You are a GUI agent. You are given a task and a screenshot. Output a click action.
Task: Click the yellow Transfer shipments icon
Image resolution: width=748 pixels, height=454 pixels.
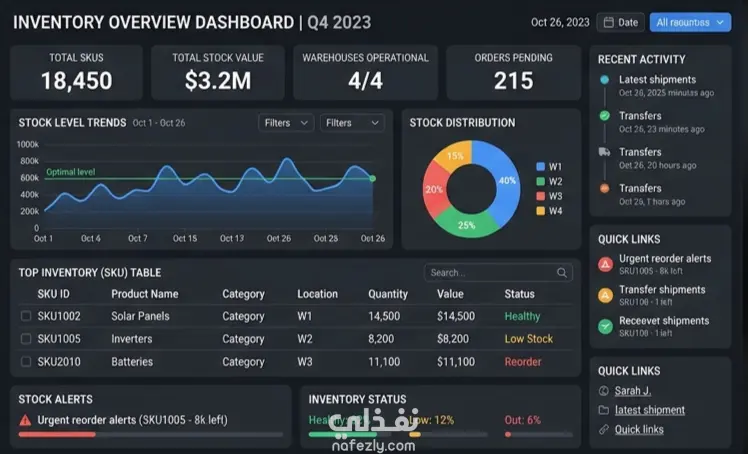pyautogui.click(x=605, y=295)
